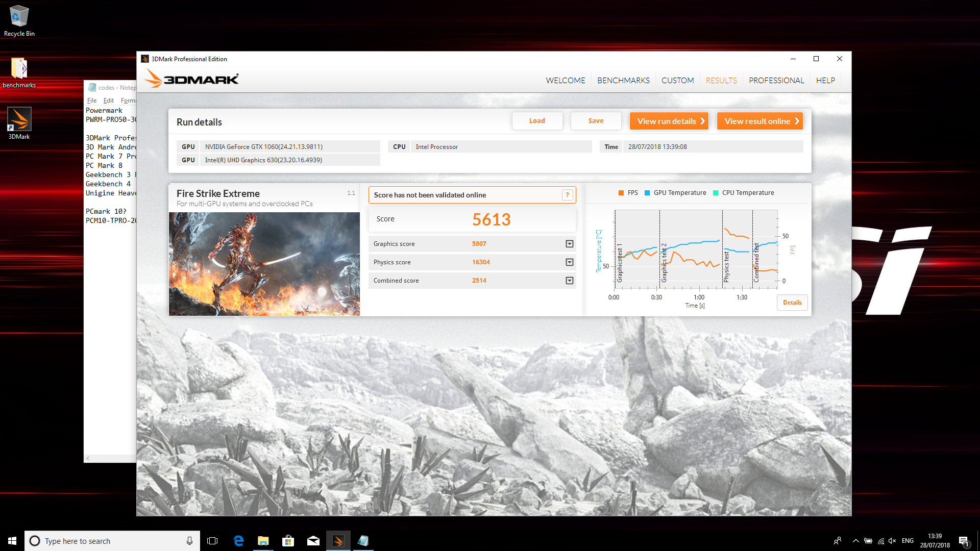Open Task View from taskbar
This screenshot has height=551, width=980.
pos(212,541)
